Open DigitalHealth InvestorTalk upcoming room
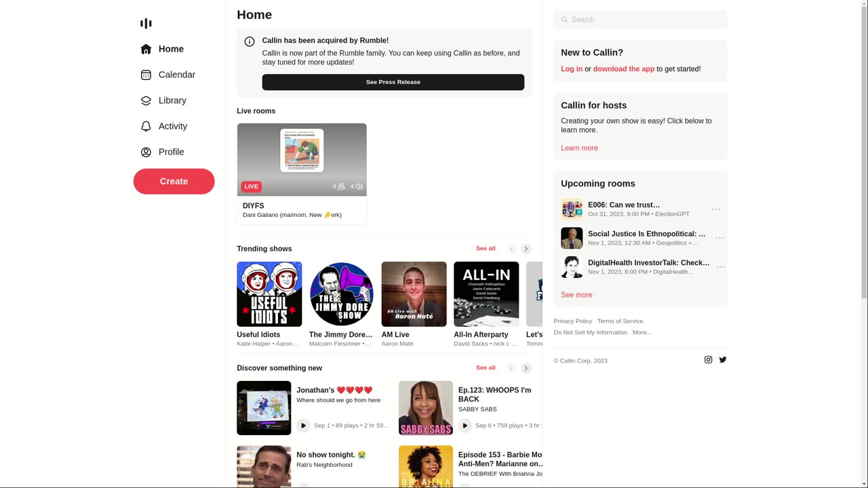Viewport: 868px width, 488px height. [x=649, y=262]
